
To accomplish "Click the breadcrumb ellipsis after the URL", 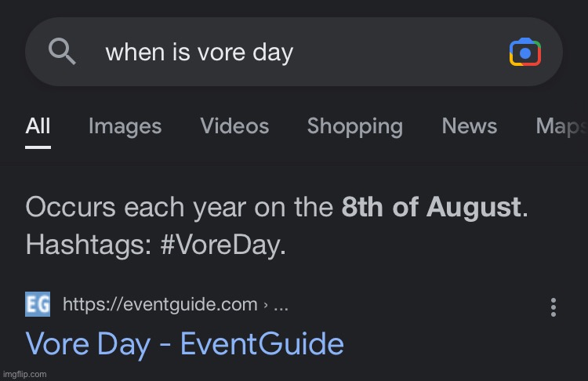I will 281,306.
